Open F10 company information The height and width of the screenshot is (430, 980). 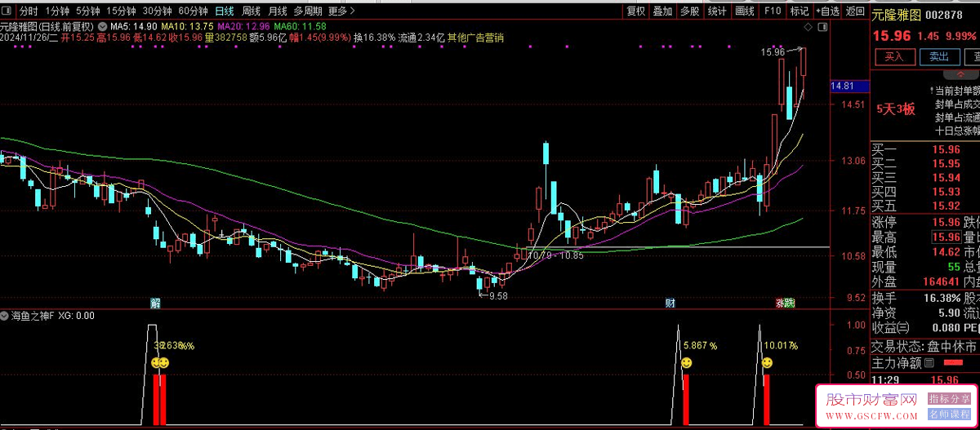772,11
